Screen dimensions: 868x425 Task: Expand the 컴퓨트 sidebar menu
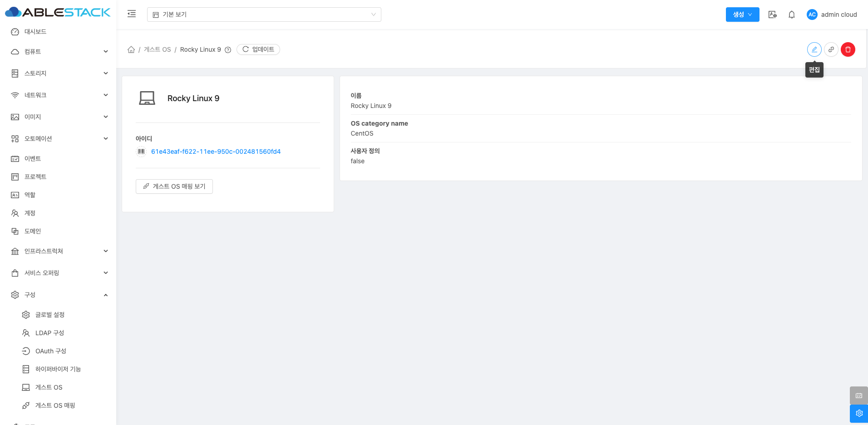click(58, 52)
